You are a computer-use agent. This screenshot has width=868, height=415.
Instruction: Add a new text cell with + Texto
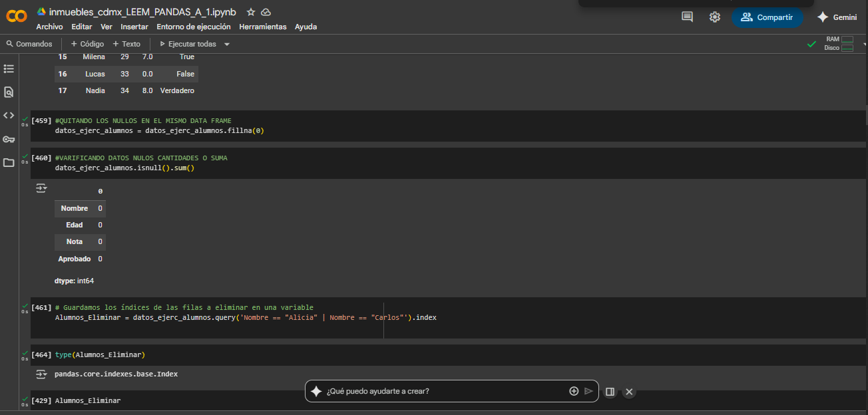click(x=126, y=44)
